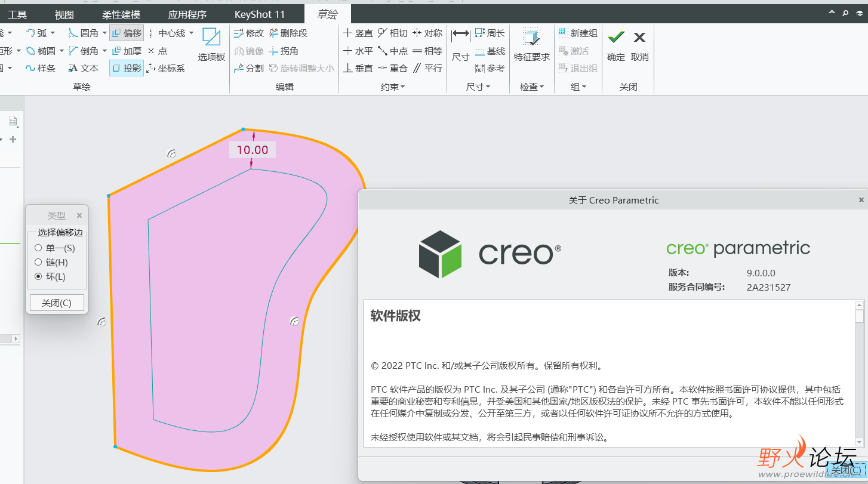Confirm sketch with the 确定 checkmark

click(616, 45)
